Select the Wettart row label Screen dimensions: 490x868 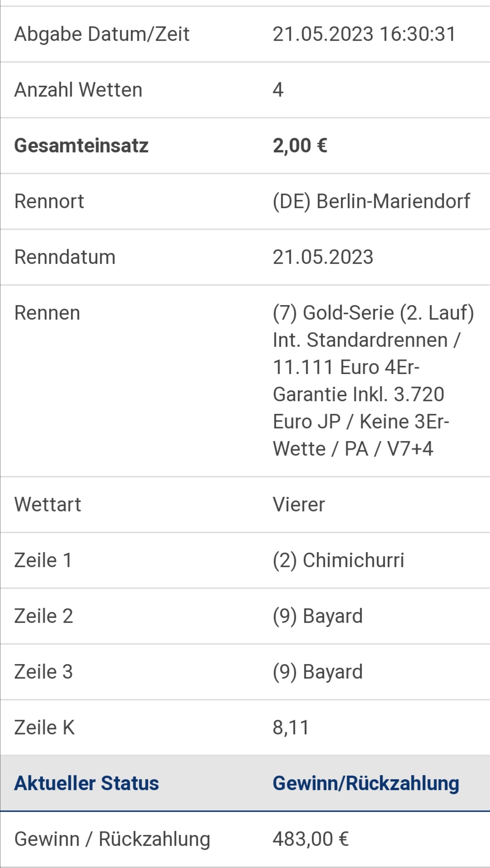[48, 504]
